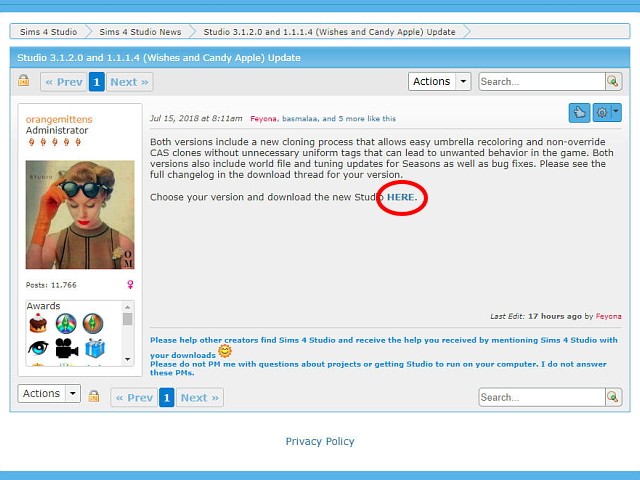Click the signature line about mentioning Sims 4 Studio
The width and height of the screenshot is (640, 480).
384,347
